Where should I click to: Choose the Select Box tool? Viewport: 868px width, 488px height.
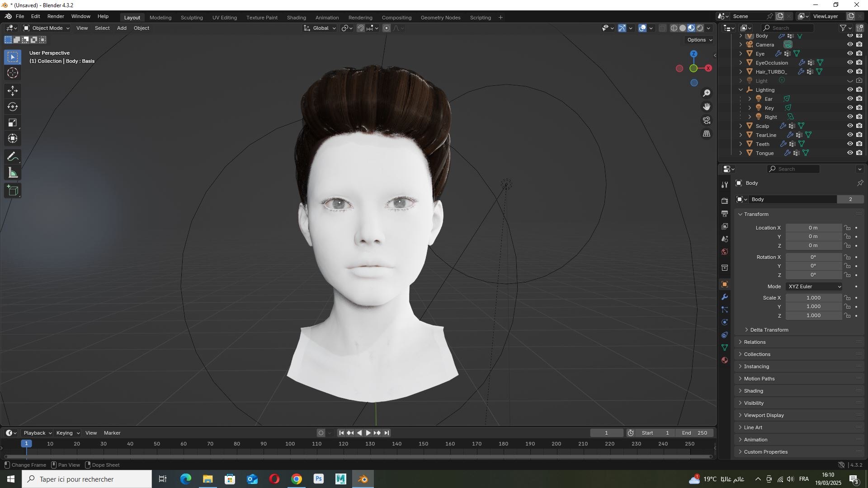[13, 57]
